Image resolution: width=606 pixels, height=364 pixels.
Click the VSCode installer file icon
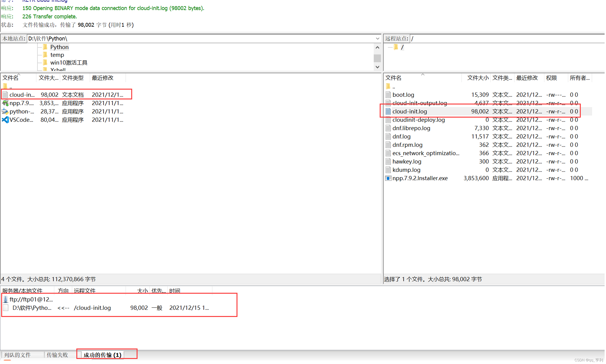point(5,120)
